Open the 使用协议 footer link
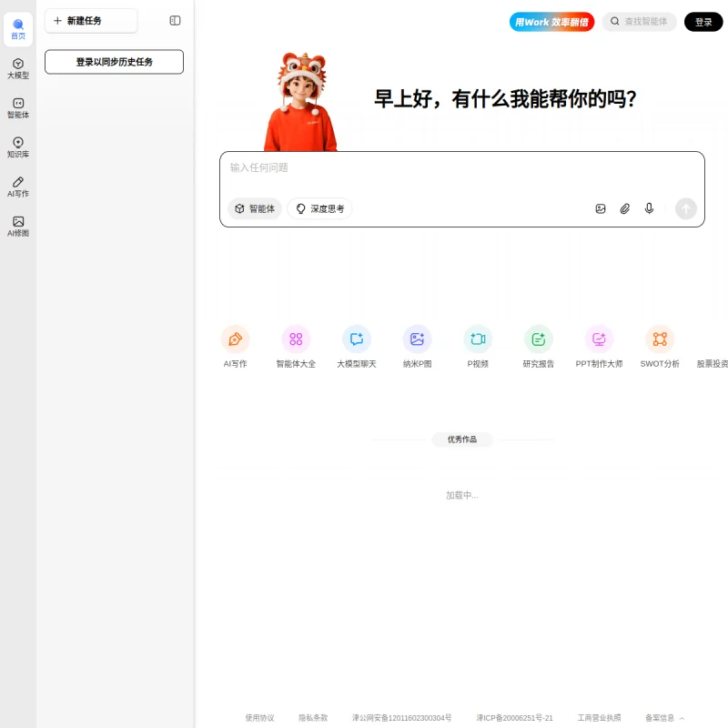This screenshot has height=728, width=728. point(259,718)
